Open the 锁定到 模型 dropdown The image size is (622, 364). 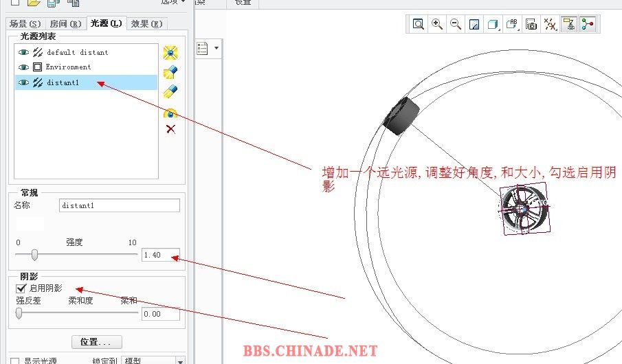[x=153, y=360]
